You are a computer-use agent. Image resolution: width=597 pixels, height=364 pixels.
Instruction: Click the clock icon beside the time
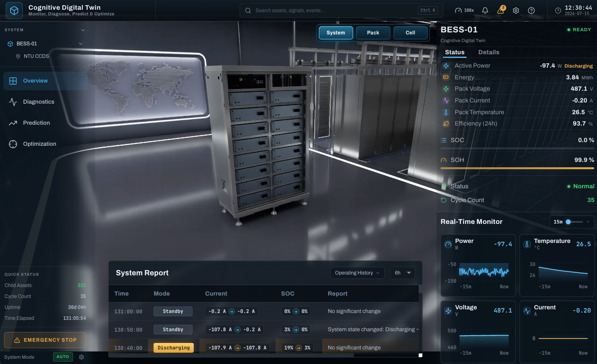click(x=558, y=11)
